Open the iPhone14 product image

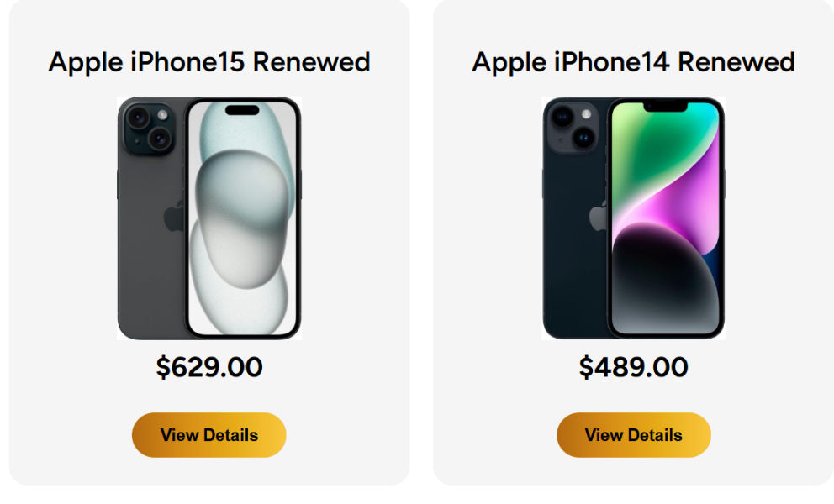(x=633, y=218)
